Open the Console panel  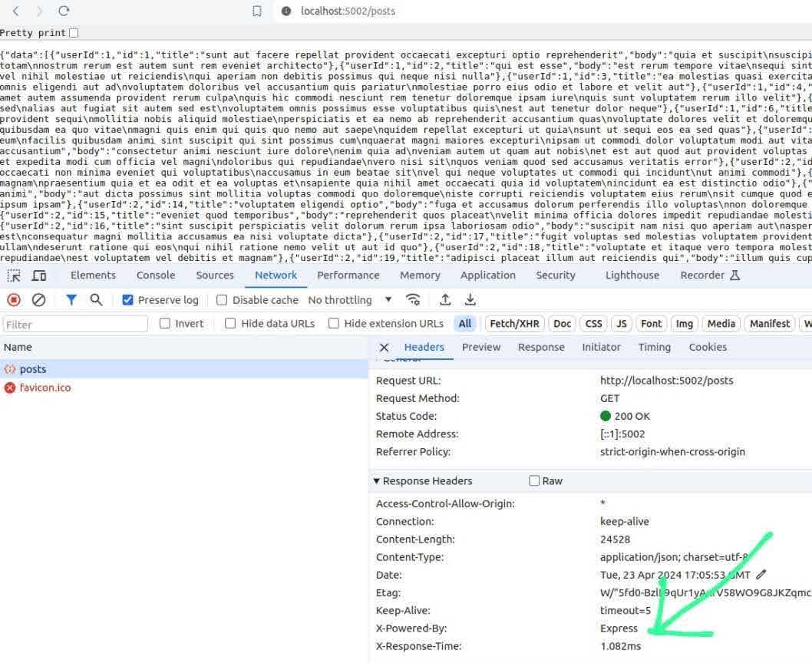155,275
